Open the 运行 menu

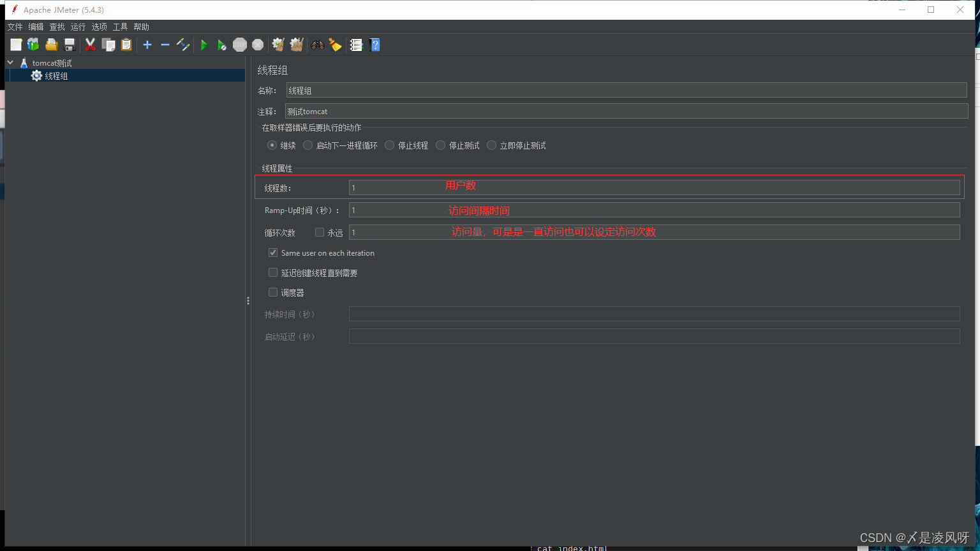tap(78, 27)
